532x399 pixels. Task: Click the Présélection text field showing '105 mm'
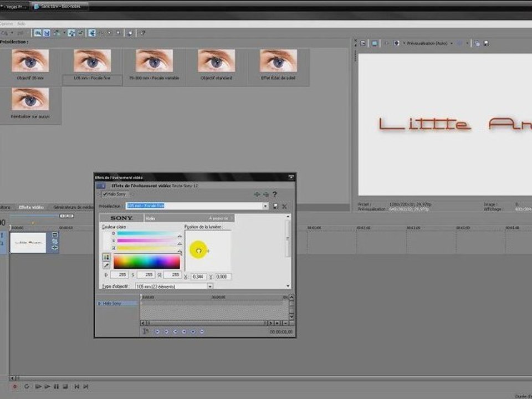[x=194, y=206]
